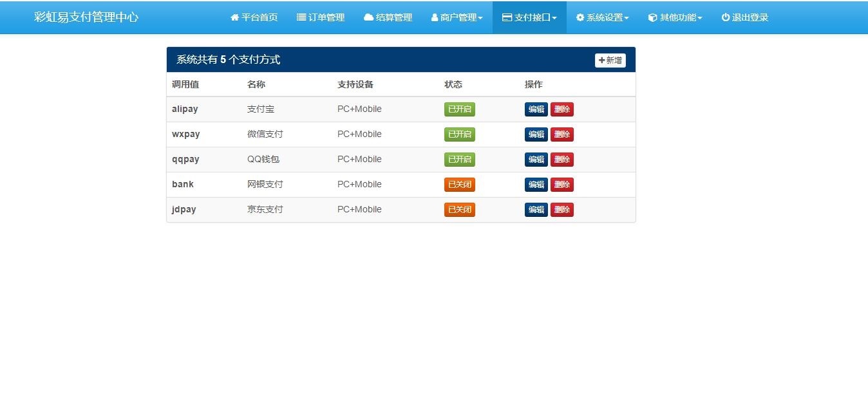
Task: Click the power icon beside 退出登录
Action: [x=725, y=17]
